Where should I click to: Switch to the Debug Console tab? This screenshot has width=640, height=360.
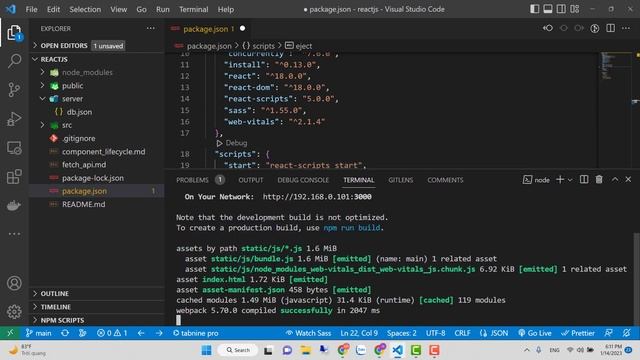pyautogui.click(x=303, y=180)
